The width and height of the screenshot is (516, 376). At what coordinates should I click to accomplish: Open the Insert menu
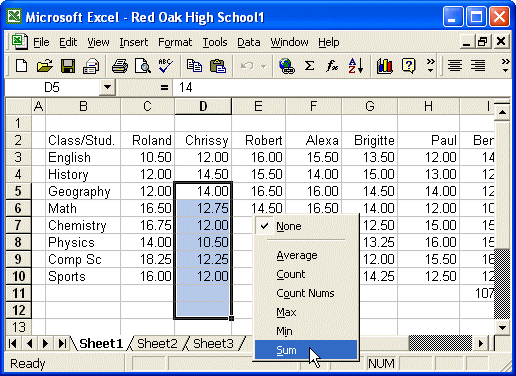pyautogui.click(x=134, y=42)
